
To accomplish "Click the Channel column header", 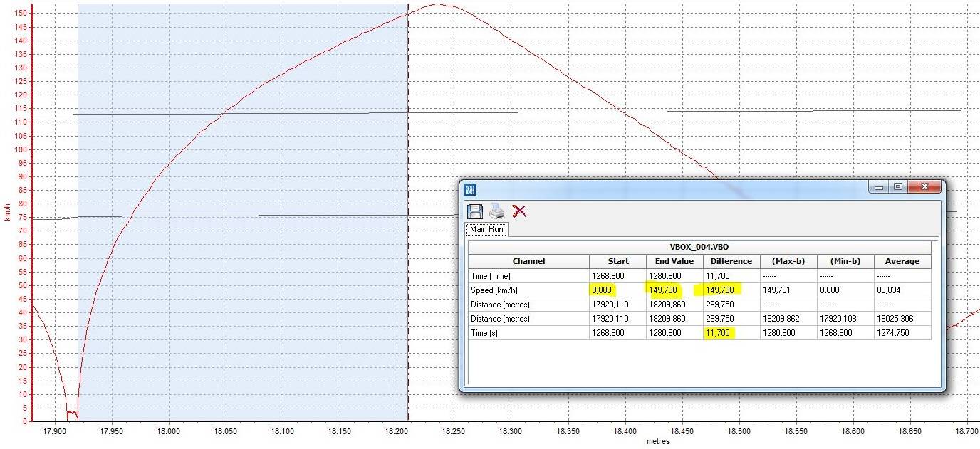I will click(x=528, y=261).
